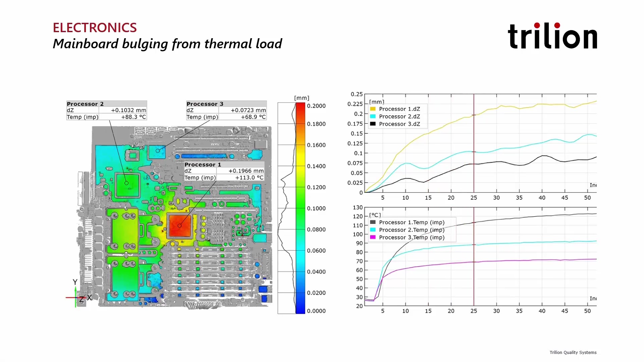Click the magenta Processor 3.Temp legend swatch
The width and height of the screenshot is (644, 362).
click(x=372, y=237)
